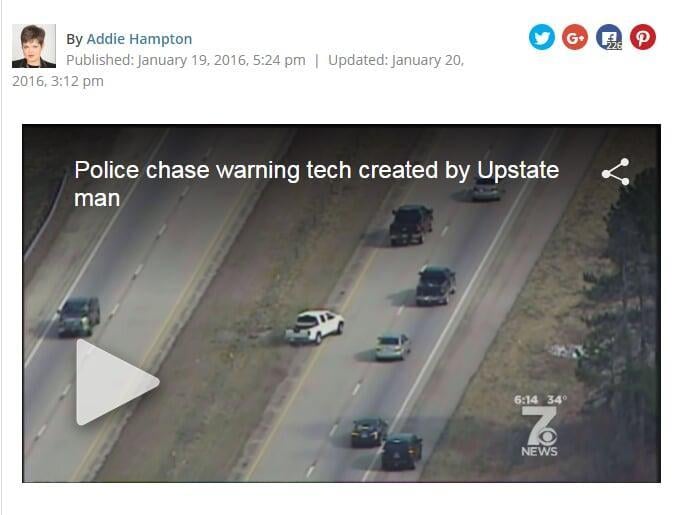Click the 6:14 time overlay in video

(x=526, y=400)
